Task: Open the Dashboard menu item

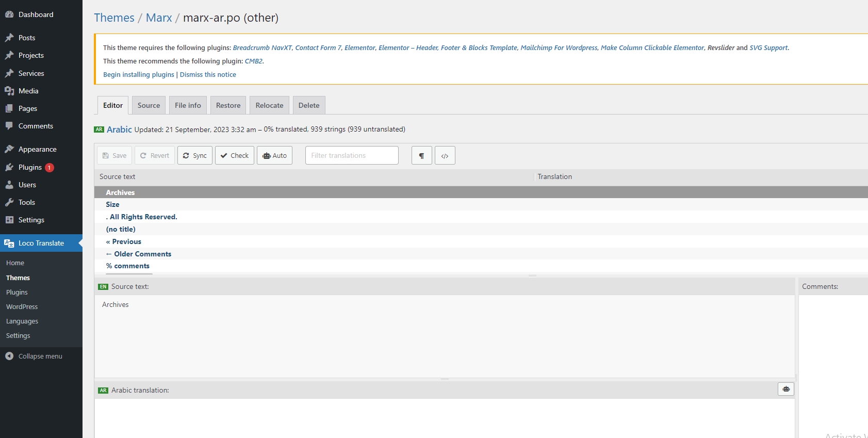Action: (36, 14)
